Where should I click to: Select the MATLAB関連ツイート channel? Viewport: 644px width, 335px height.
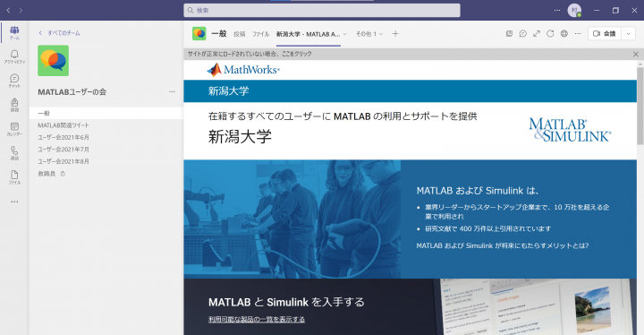64,125
